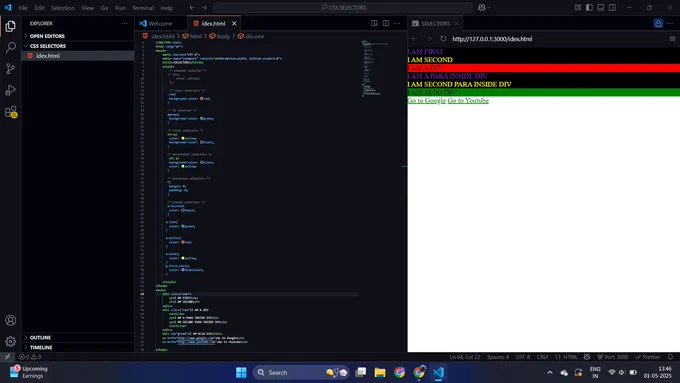Viewport: 680px width, 383px height.
Task: Click the Copilot icon in title bar
Action: click(482, 7)
